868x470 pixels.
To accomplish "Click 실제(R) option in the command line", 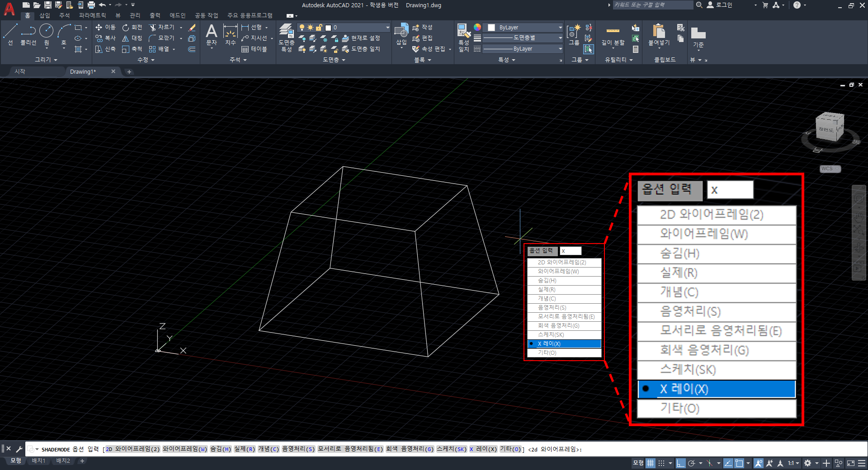I will click(x=245, y=449).
